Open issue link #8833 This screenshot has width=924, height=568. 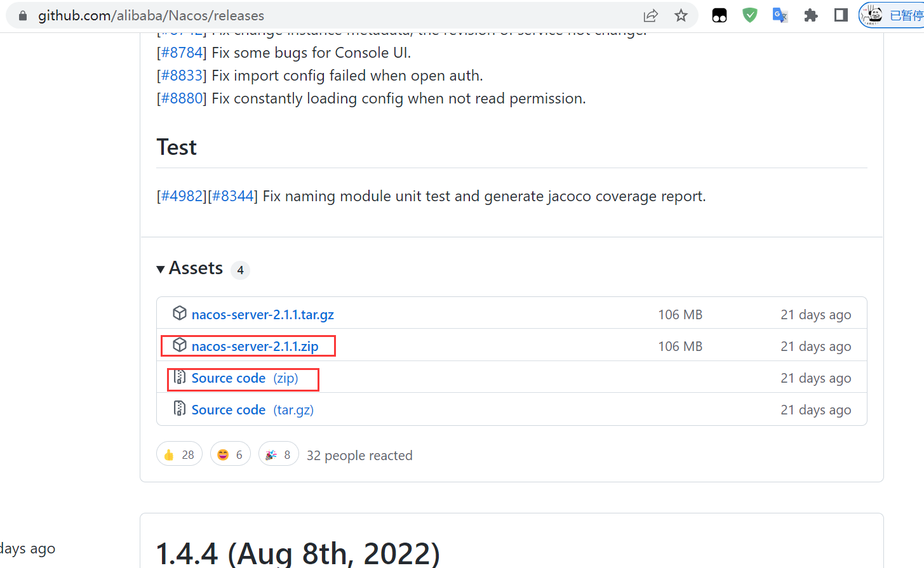pos(182,76)
